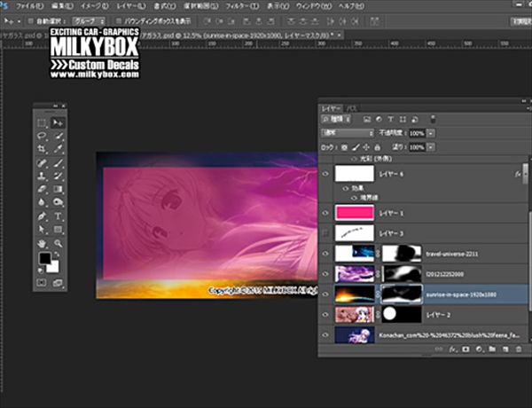
Task: Select the Crop tool
Action: pyautogui.click(x=42, y=149)
